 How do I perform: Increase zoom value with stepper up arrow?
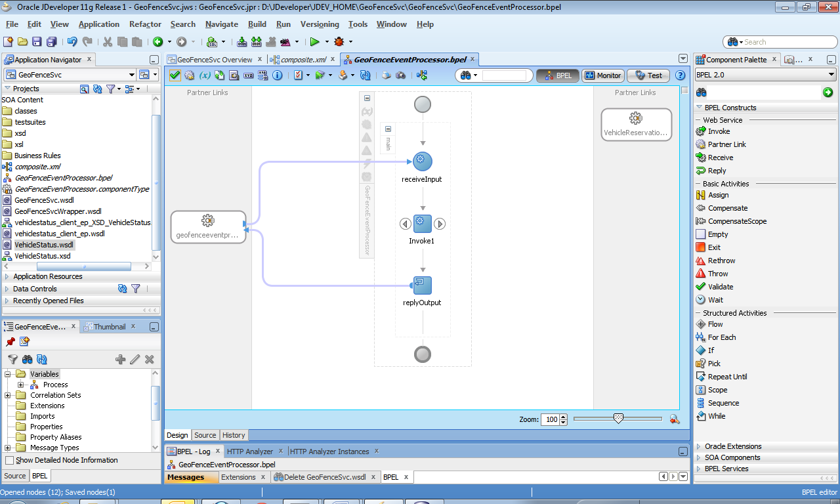click(x=564, y=416)
